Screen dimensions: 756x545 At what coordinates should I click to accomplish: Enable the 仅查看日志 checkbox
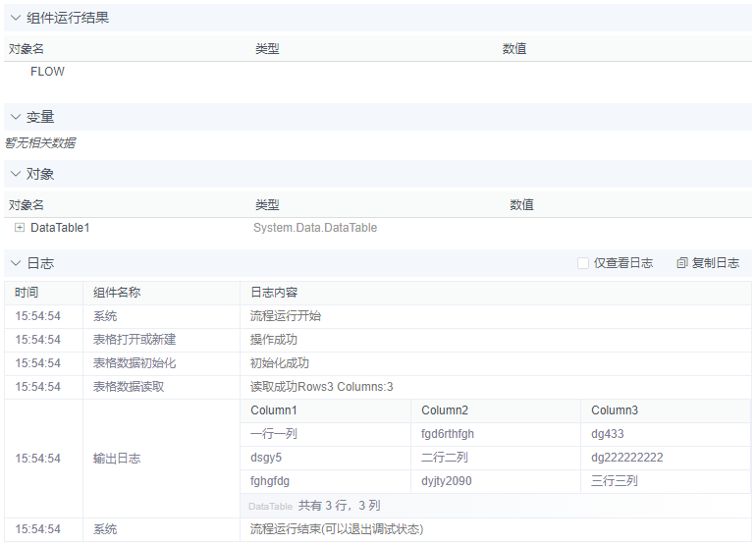coord(583,263)
